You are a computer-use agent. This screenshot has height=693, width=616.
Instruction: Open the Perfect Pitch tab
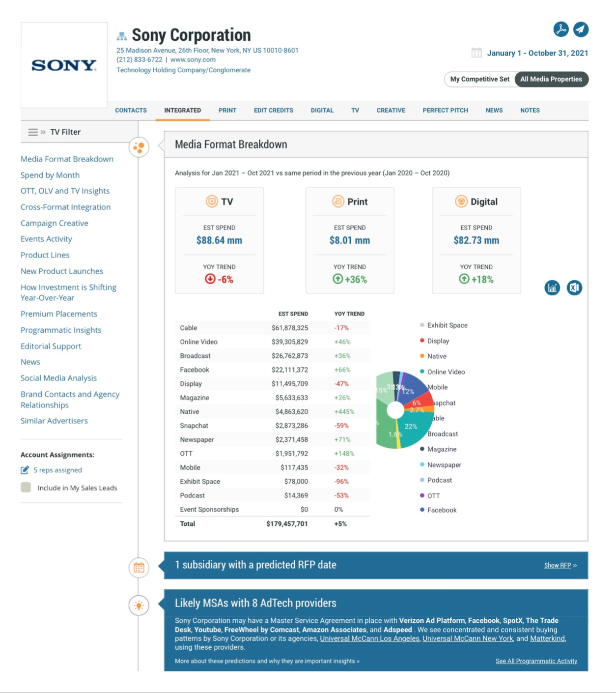pyautogui.click(x=446, y=111)
